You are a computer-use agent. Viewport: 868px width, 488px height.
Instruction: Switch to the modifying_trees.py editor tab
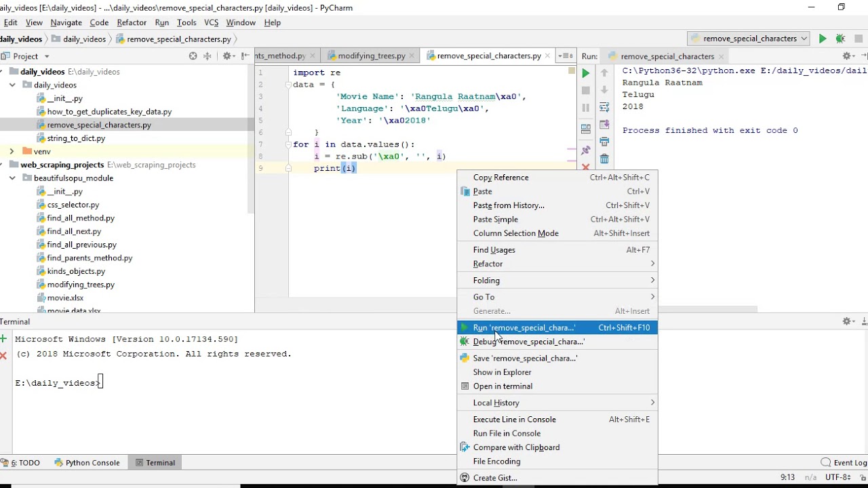point(371,56)
